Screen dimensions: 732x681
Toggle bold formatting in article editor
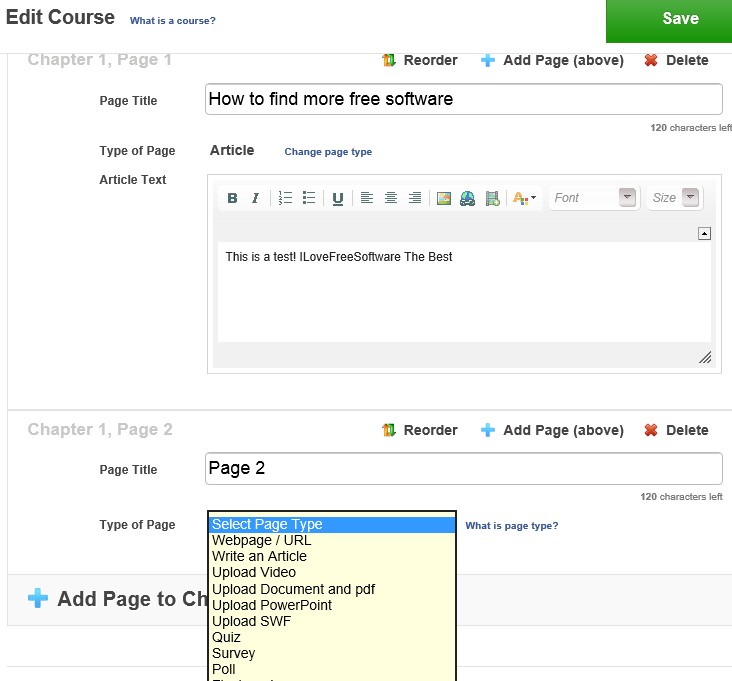click(x=232, y=198)
